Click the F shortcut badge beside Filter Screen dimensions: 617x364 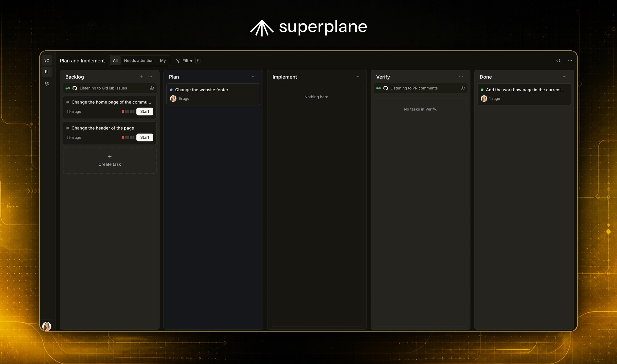point(198,61)
